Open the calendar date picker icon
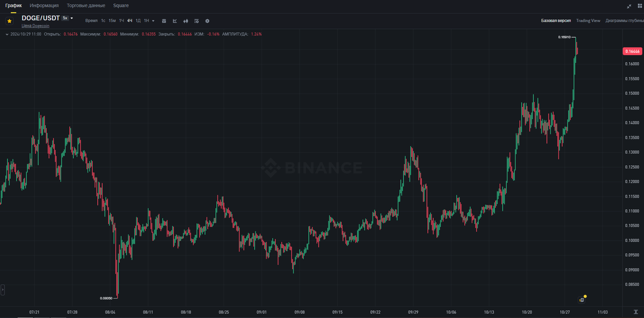 [x=164, y=21]
